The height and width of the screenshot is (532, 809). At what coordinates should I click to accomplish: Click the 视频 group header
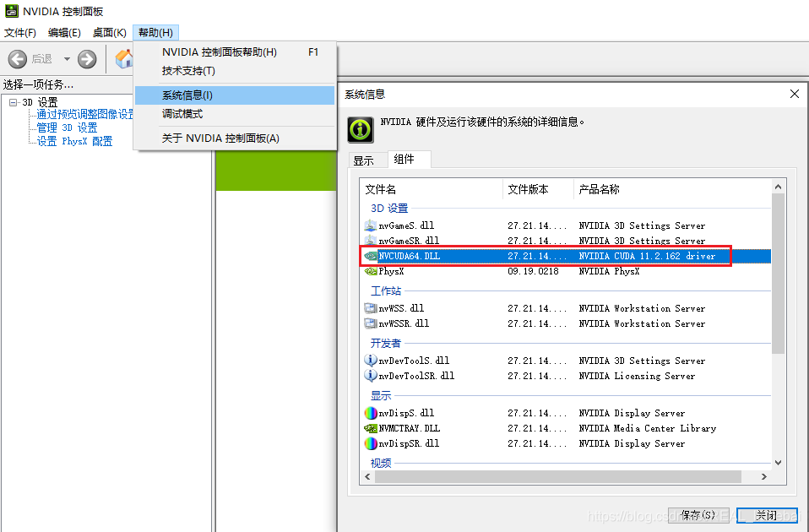coord(381,463)
